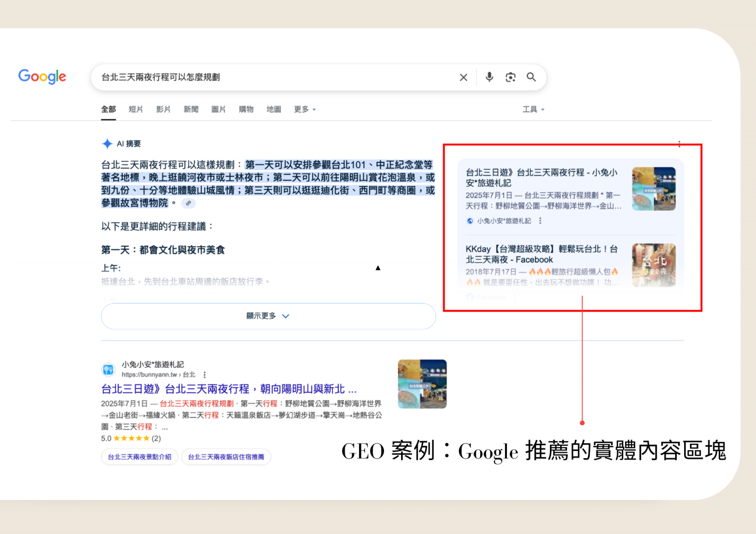The image size is (756, 534).
Task: Click the source link chip in AI summary
Action: [x=188, y=203]
